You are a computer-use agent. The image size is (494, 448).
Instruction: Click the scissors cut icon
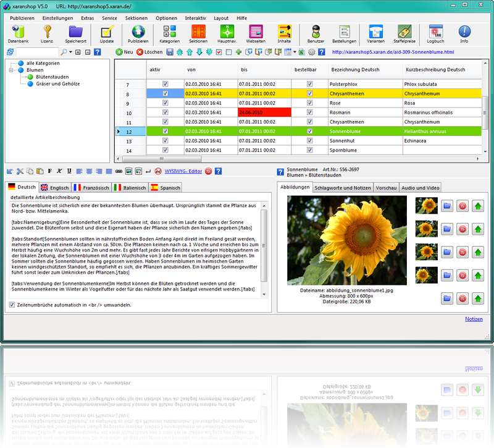click(x=20, y=171)
